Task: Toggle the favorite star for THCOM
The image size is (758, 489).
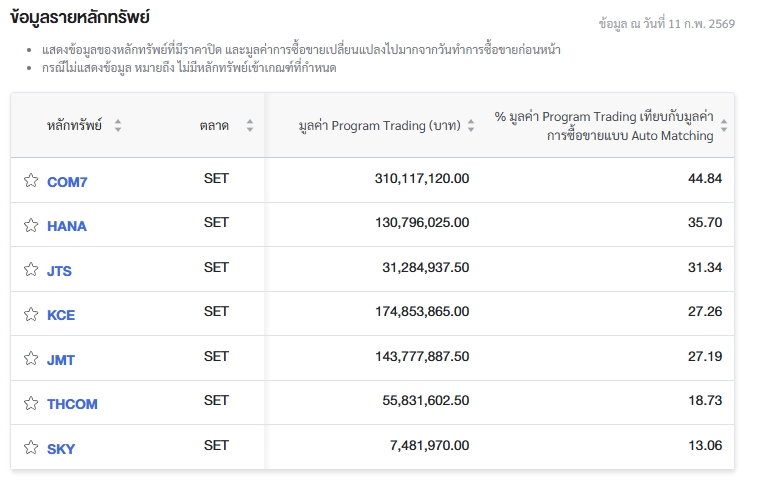Action: 31,403
